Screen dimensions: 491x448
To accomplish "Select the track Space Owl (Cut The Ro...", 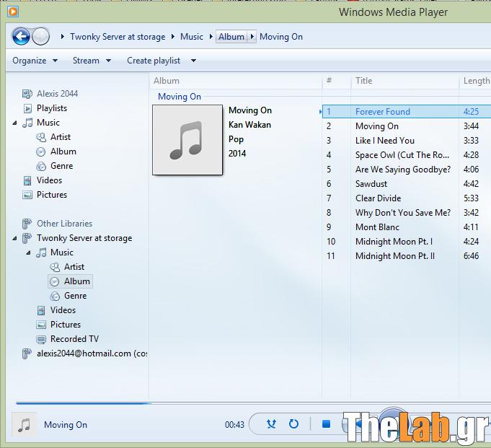I will coord(407,155).
